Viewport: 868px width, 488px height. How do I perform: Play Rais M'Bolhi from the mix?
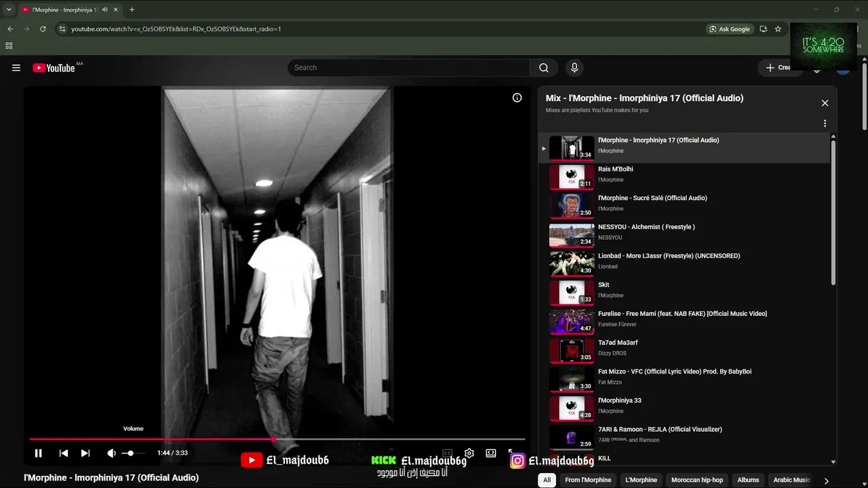[x=685, y=177]
